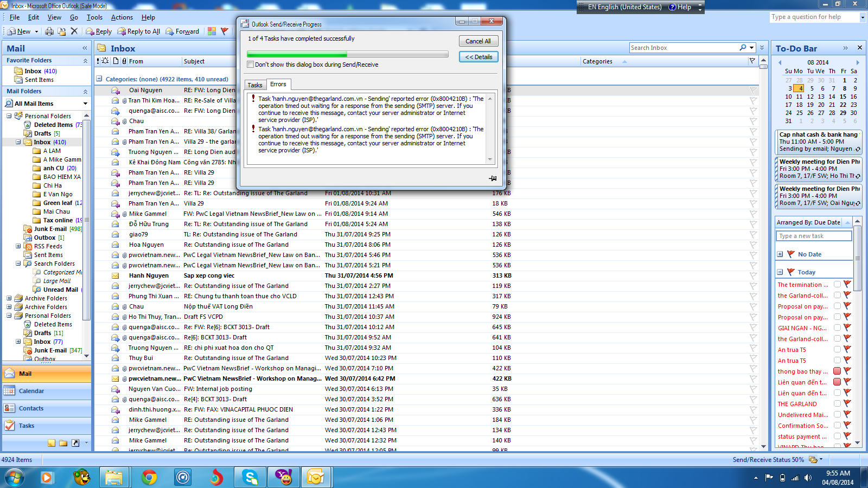Viewport: 868px width, 488px height.
Task: Sort by Importance column header icon
Action: 98,61
